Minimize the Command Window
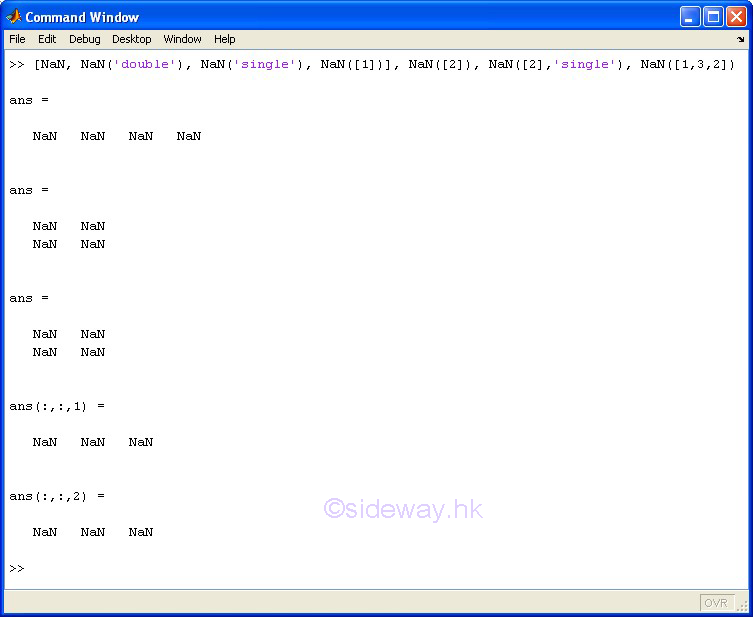 click(x=690, y=17)
